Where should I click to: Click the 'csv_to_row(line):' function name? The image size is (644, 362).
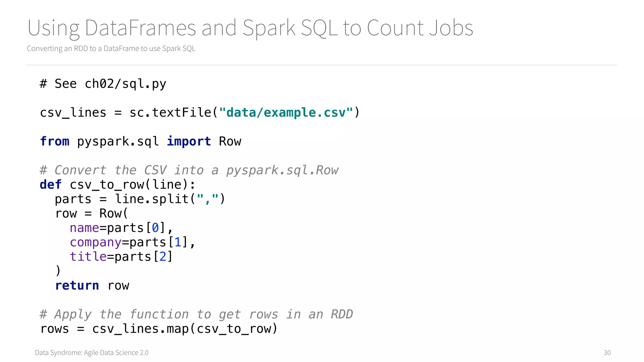(132, 185)
